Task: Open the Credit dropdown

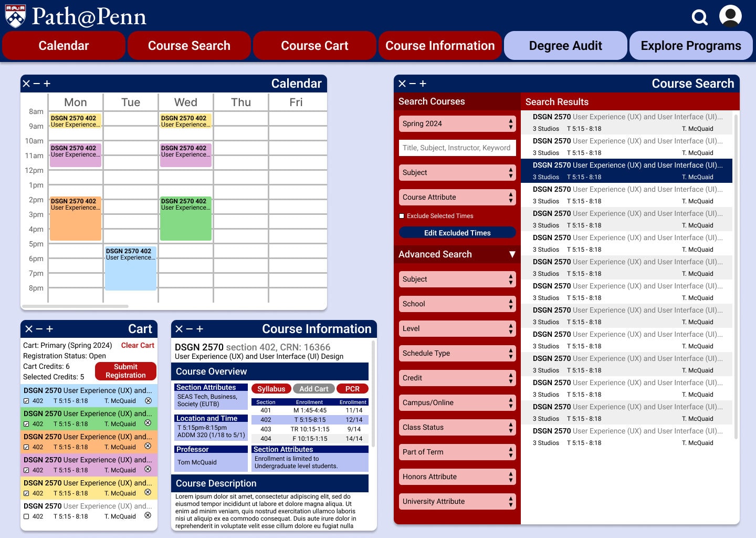Action: tap(457, 378)
